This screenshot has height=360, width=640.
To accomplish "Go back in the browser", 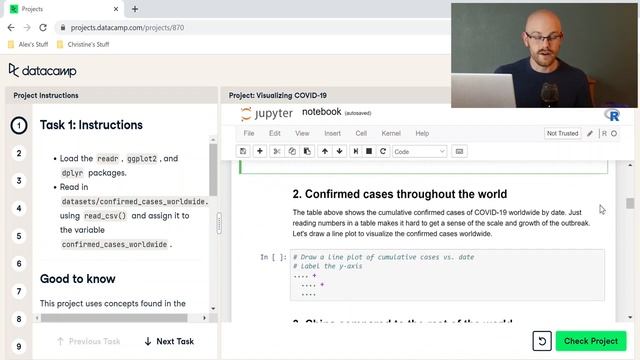I will 11,28.
